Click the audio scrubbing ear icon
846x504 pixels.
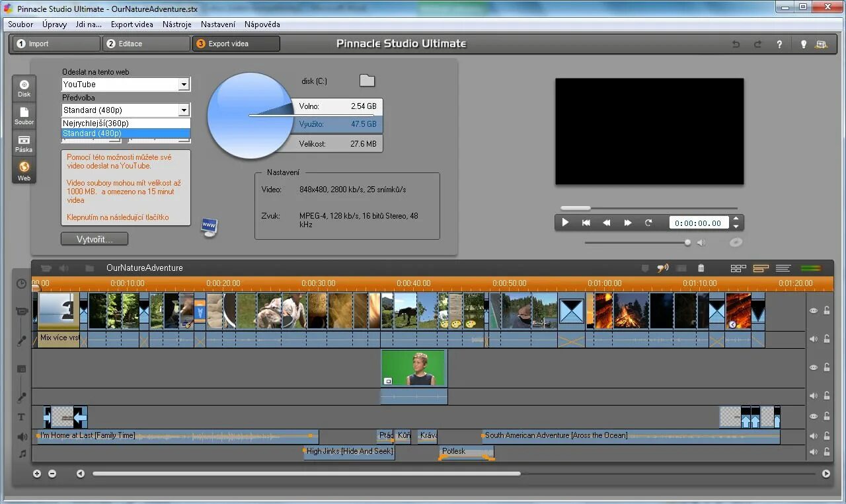coord(662,268)
